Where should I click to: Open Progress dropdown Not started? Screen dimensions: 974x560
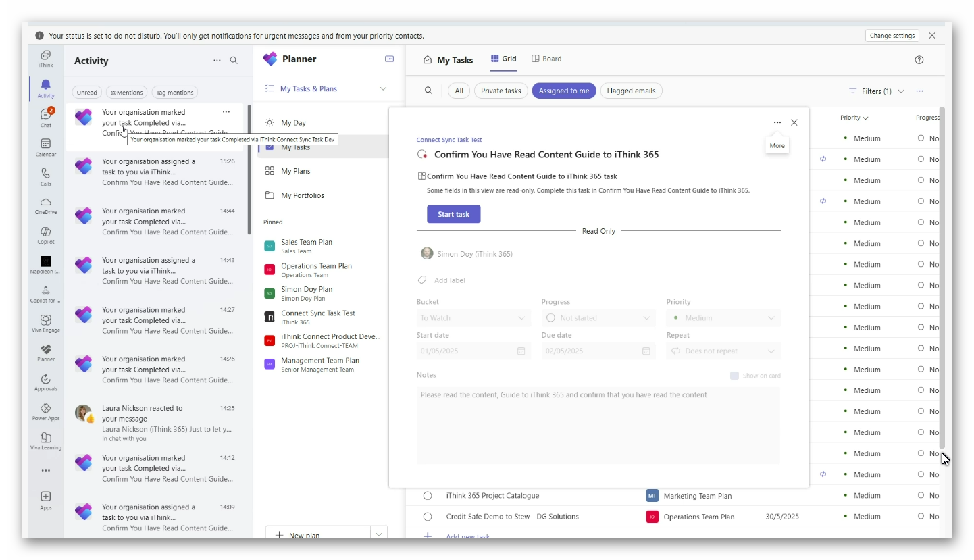click(x=598, y=318)
